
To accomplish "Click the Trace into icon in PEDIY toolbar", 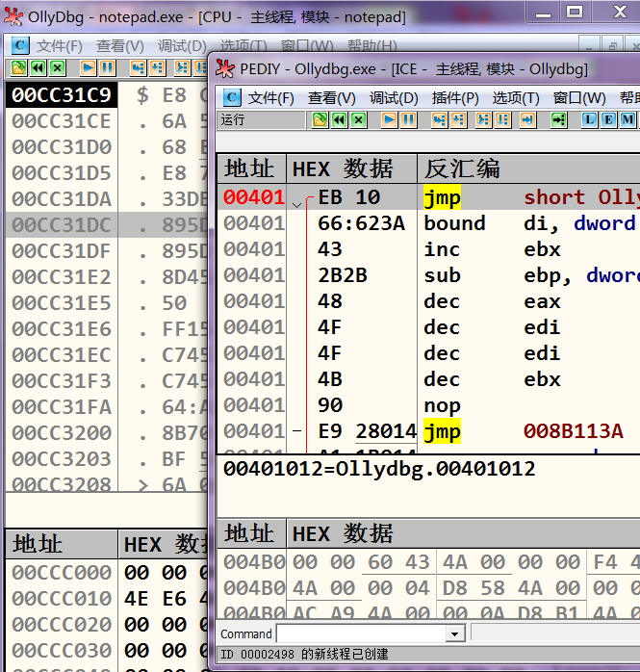I will point(484,120).
